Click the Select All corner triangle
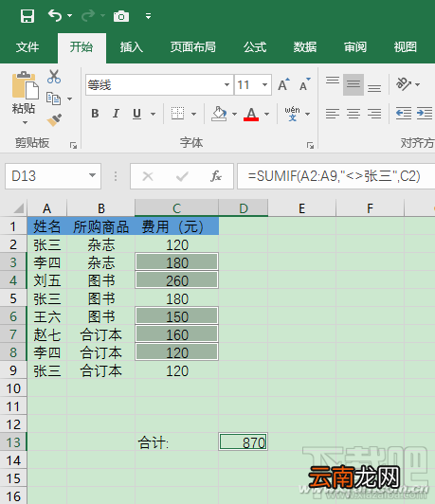Image resolution: width=435 pixels, height=504 pixels. coord(19,208)
